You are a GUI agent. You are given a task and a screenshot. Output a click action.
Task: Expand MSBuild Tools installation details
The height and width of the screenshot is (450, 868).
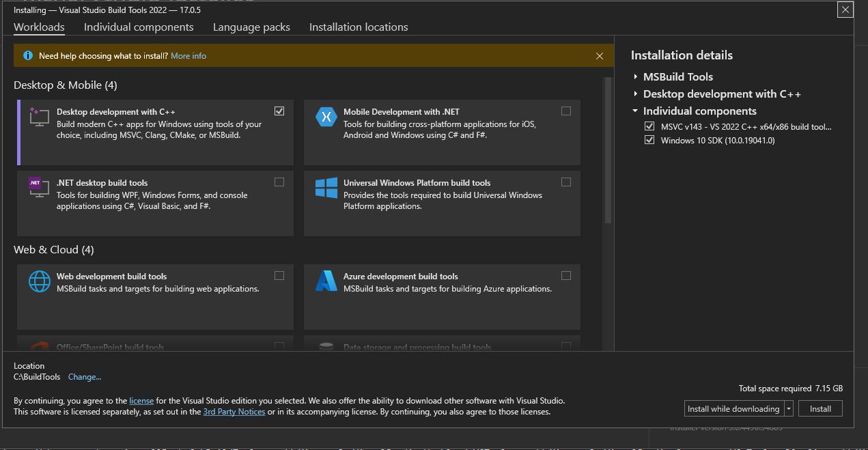click(x=635, y=76)
